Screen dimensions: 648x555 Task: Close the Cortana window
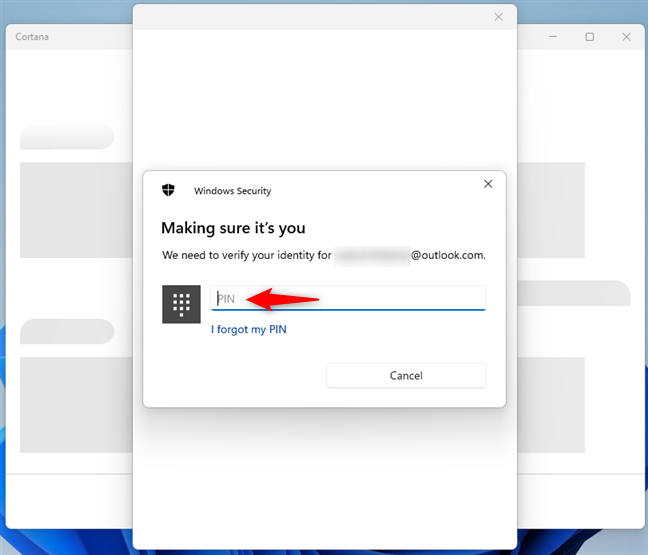point(626,37)
